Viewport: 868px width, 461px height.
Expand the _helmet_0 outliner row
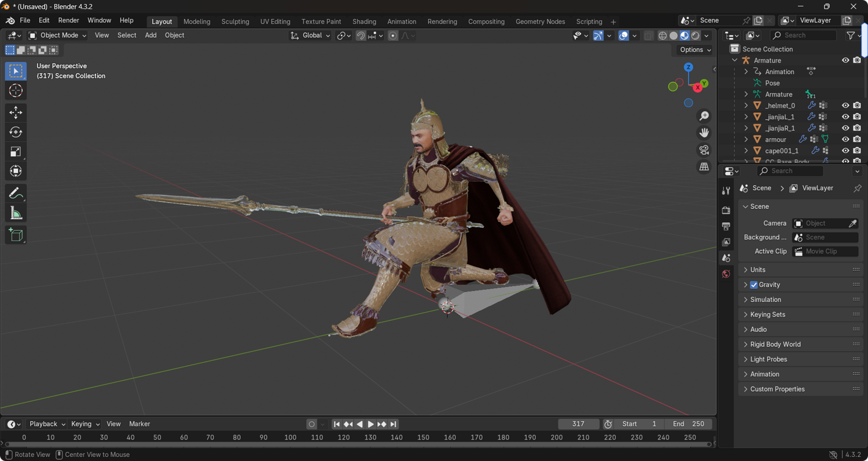click(746, 106)
